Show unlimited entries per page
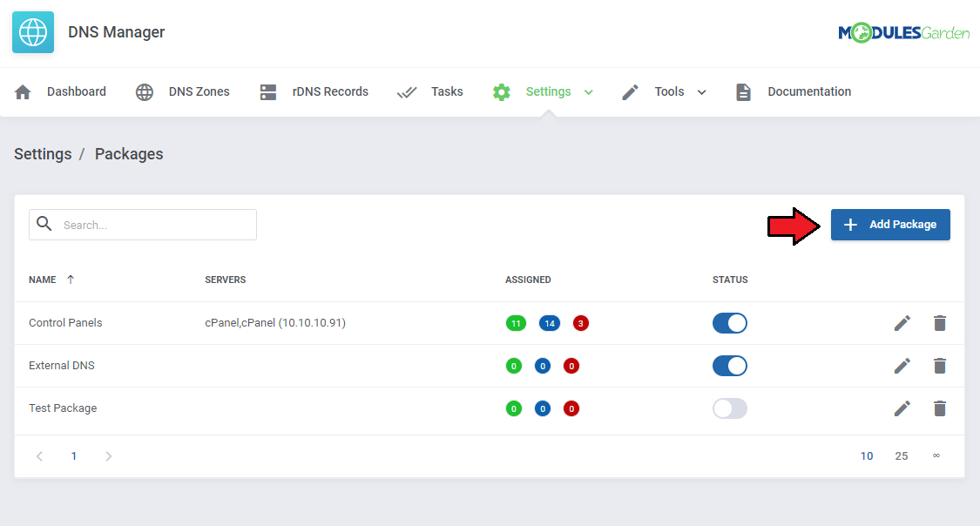Image resolution: width=980 pixels, height=526 pixels. tap(936, 455)
